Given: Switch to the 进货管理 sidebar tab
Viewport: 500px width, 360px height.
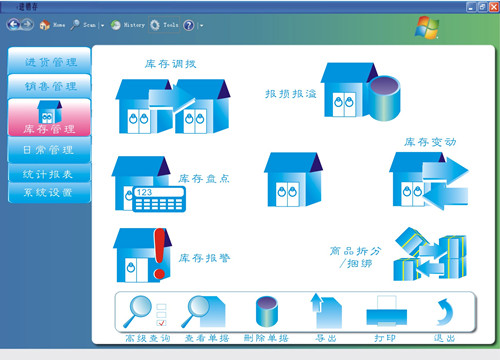Looking at the screenshot, I should pyautogui.click(x=49, y=60).
